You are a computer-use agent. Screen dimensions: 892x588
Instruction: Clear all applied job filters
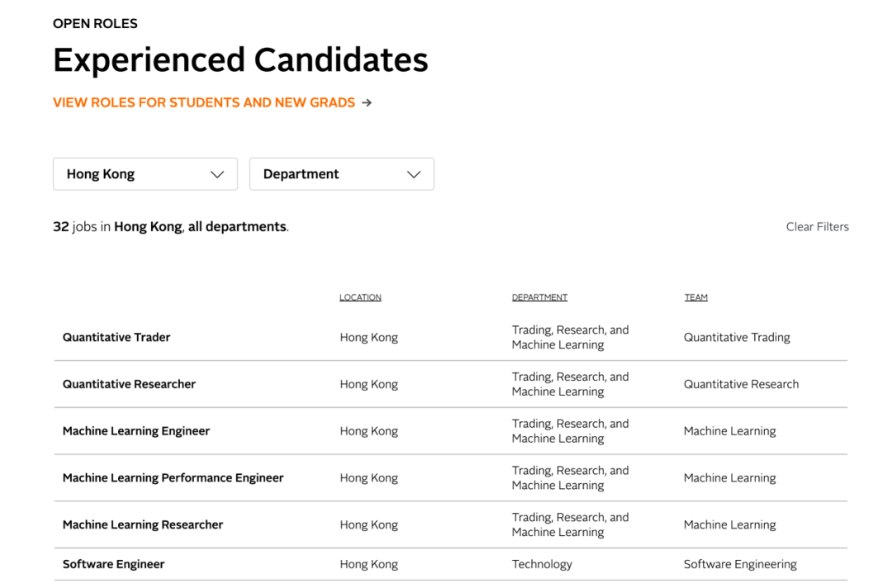pos(817,227)
